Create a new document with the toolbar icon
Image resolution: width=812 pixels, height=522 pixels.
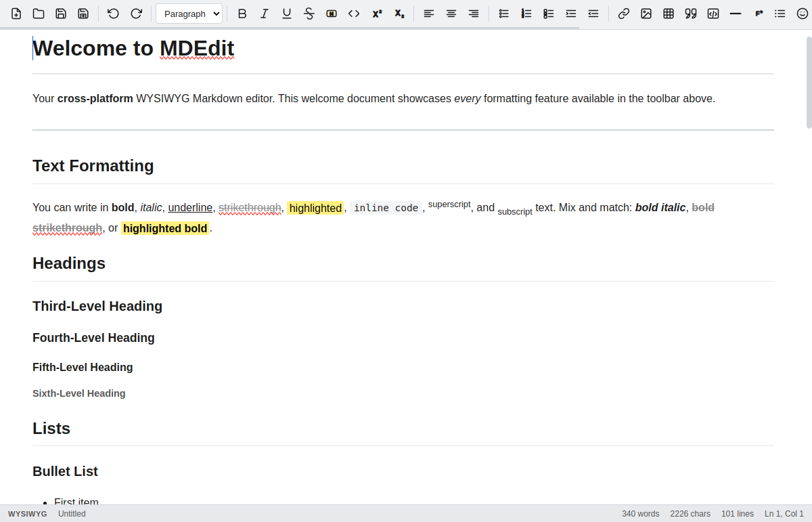click(16, 14)
